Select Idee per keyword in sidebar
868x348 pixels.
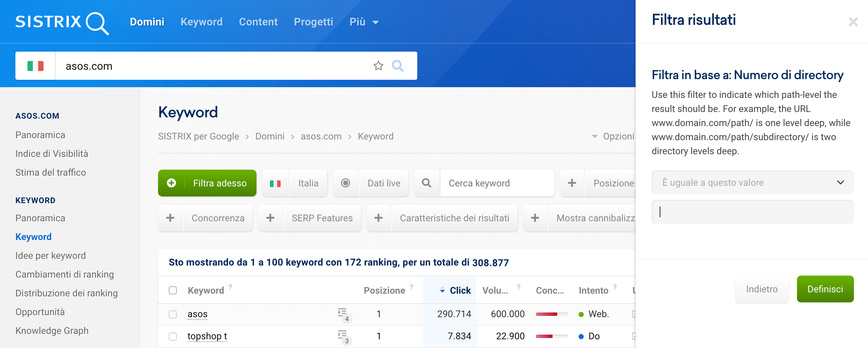pos(51,256)
